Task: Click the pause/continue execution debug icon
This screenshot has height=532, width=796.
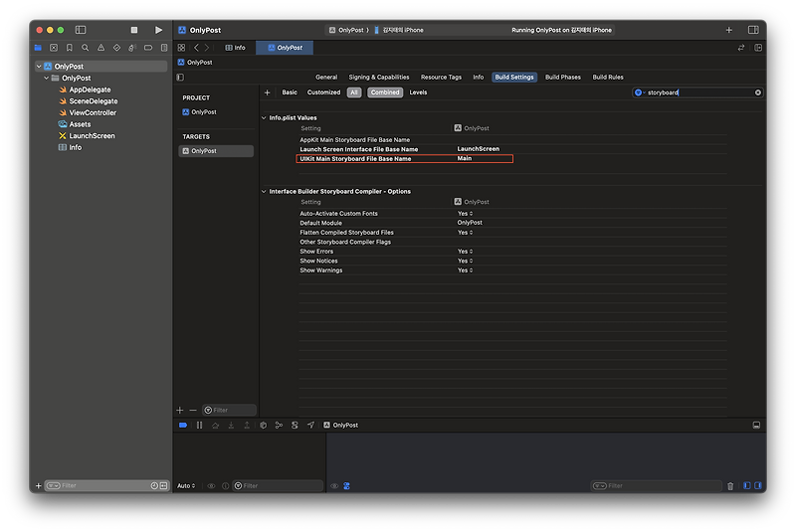Action: coord(199,425)
